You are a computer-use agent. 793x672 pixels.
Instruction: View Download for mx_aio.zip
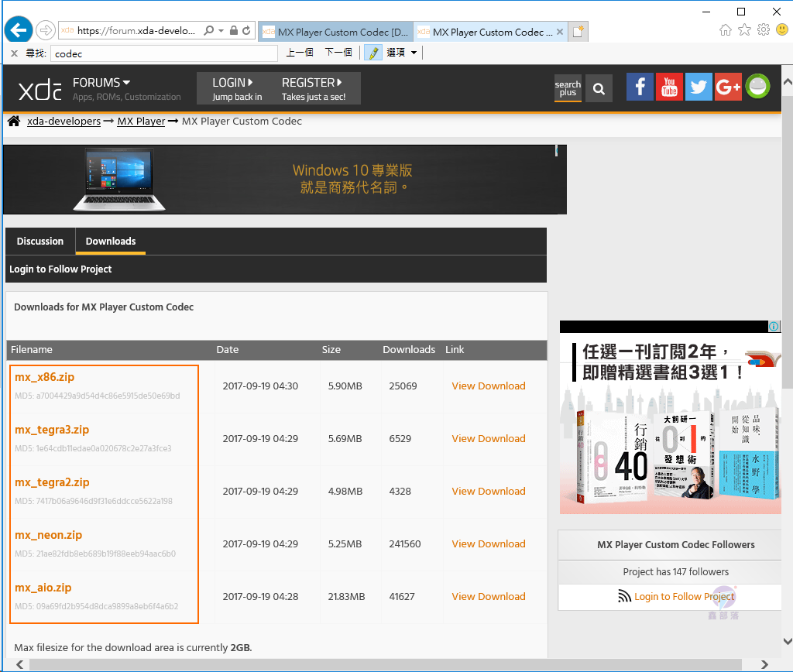click(x=489, y=596)
